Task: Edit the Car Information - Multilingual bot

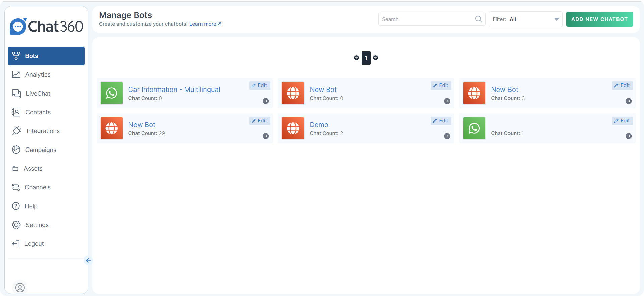Action: click(260, 85)
